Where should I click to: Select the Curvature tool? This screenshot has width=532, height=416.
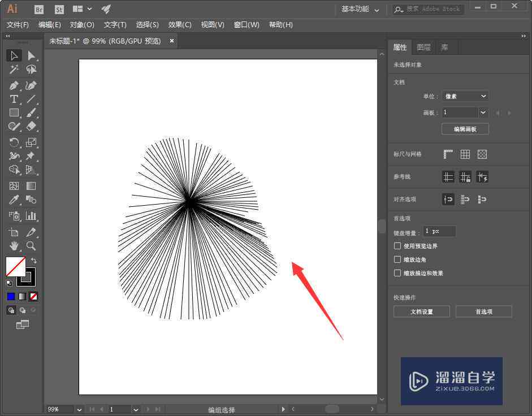(31, 85)
